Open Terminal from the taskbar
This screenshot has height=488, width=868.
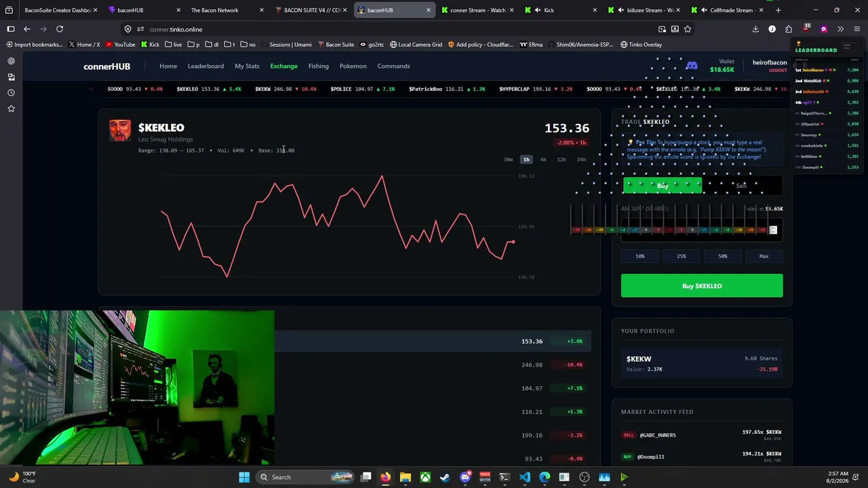click(x=505, y=477)
